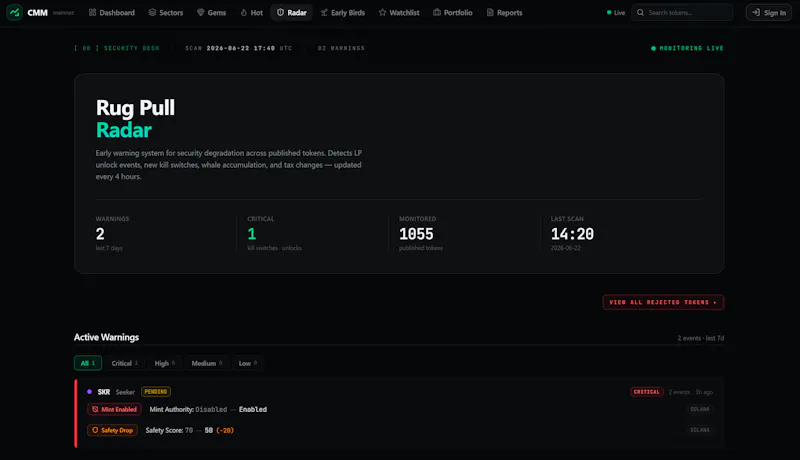
Task: Open the Reports page
Action: click(504, 12)
